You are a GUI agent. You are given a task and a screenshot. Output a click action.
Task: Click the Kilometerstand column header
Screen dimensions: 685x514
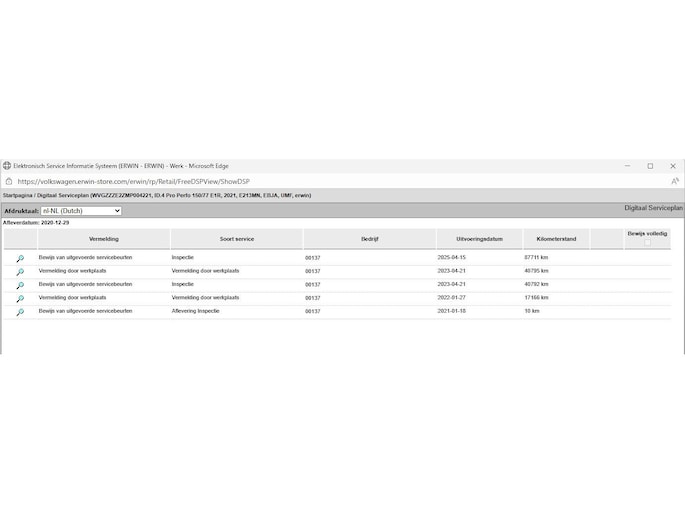(x=554, y=240)
